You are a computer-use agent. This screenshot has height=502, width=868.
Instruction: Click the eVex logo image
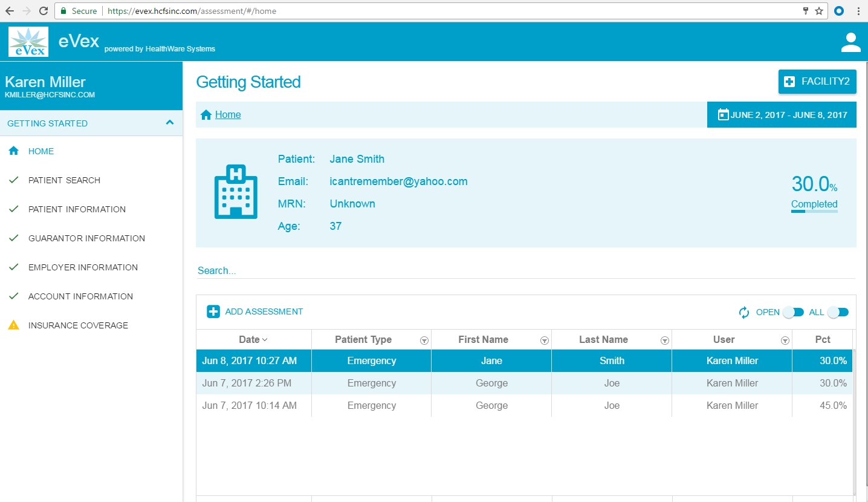[x=28, y=42]
